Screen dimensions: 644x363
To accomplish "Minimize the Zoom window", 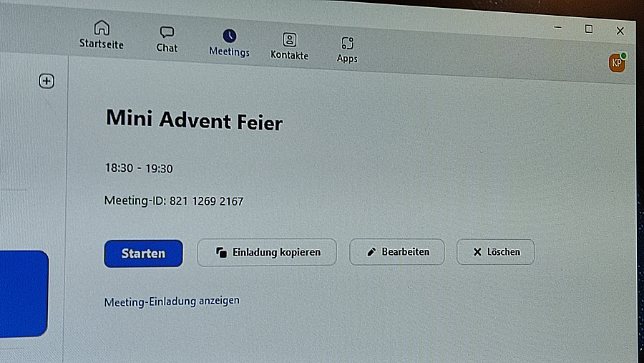I will [557, 27].
